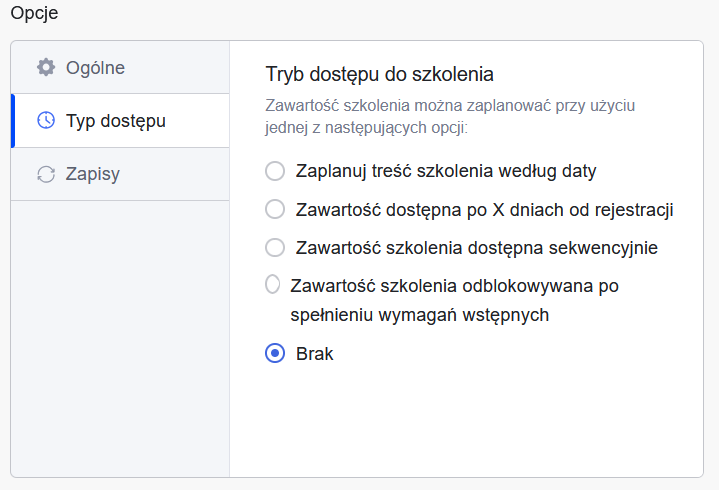Select the radio button for Zaplanuj treść szkolenia według daty
Image resolution: width=719 pixels, height=490 pixels.
coord(275,171)
